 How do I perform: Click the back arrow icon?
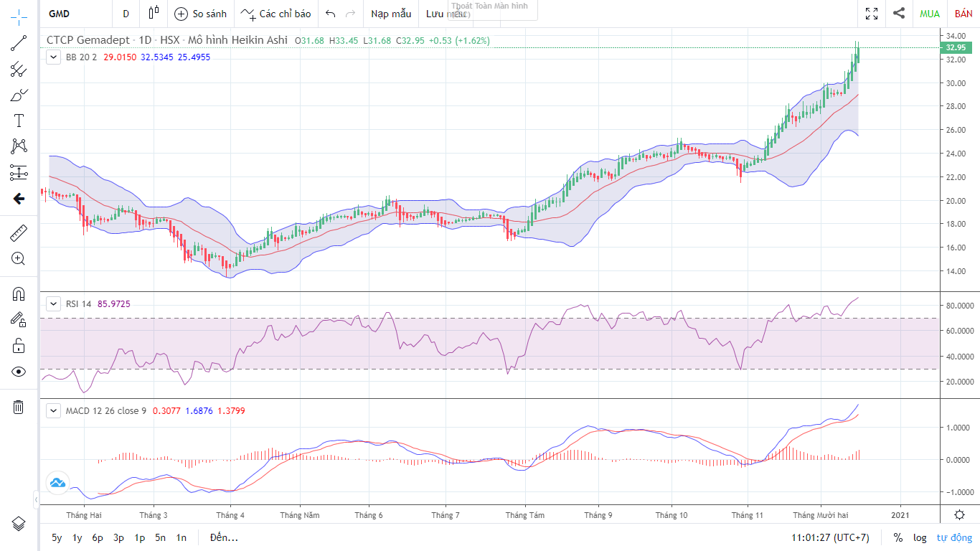[x=19, y=199]
